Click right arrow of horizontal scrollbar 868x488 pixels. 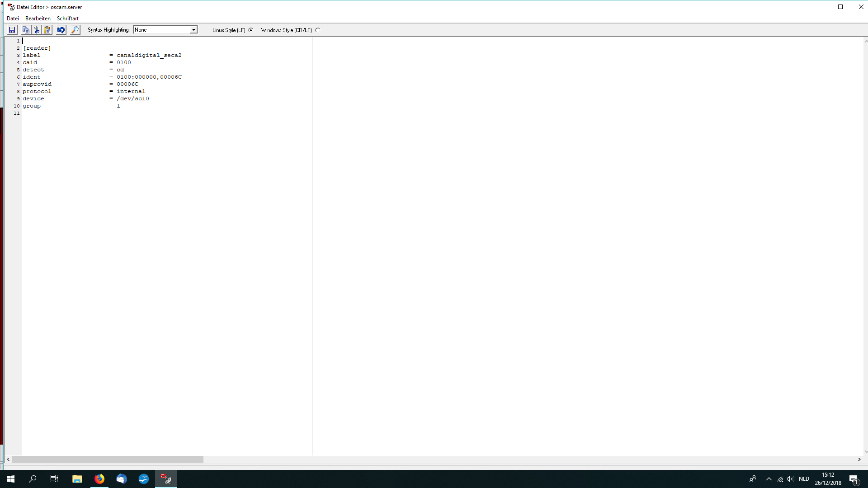coord(859,459)
